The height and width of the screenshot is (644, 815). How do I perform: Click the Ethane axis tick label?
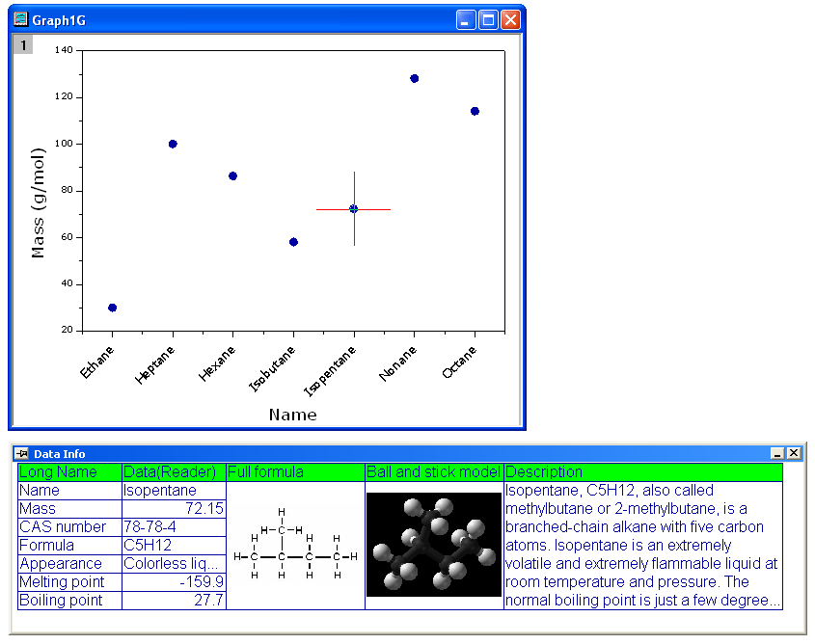96,362
